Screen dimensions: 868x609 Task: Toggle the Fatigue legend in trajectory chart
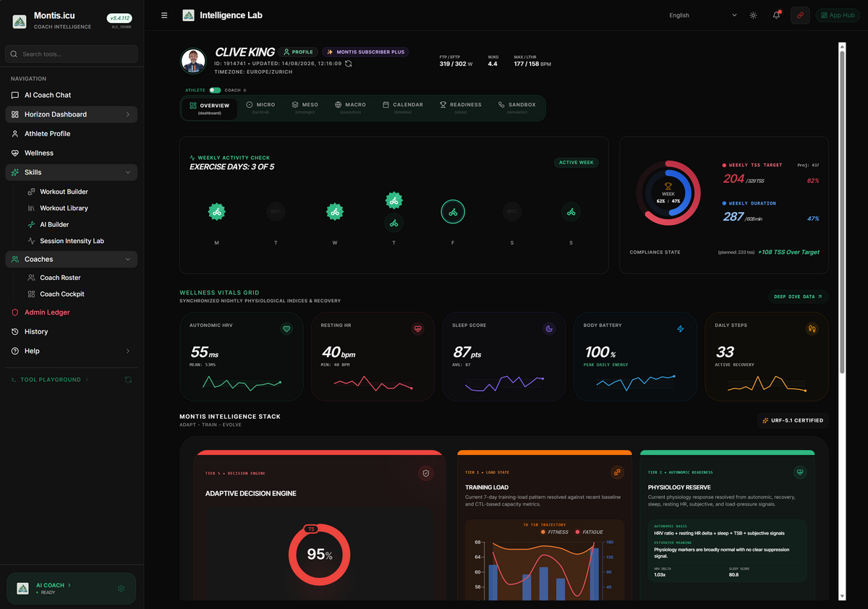click(588, 532)
